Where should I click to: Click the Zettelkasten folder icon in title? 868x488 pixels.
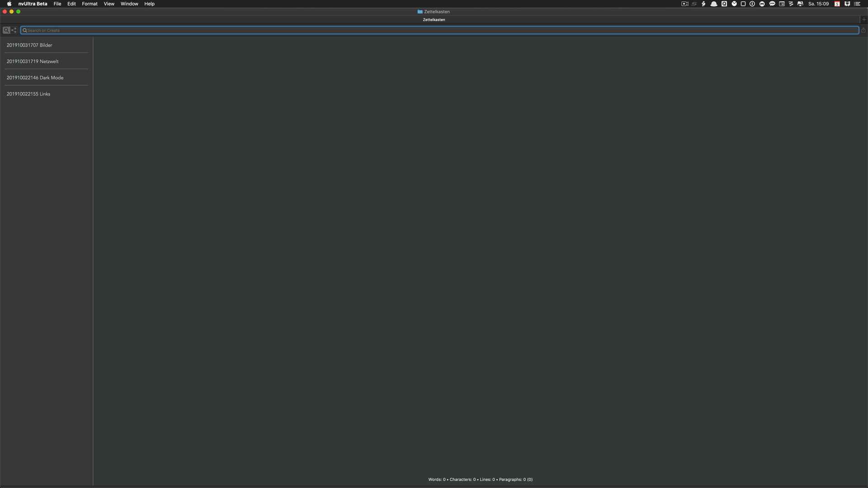[x=420, y=12]
